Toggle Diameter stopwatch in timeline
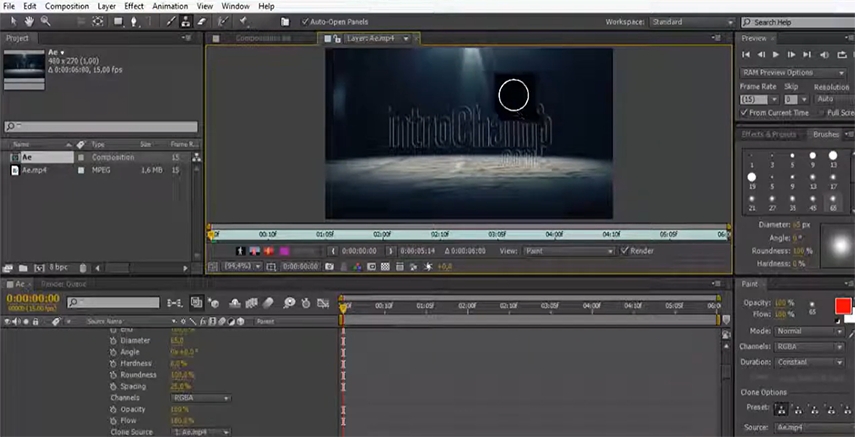 (113, 340)
